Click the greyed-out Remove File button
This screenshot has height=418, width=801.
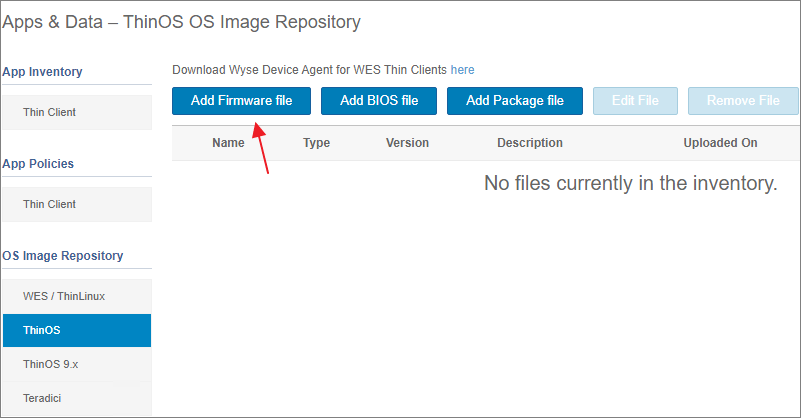point(742,101)
